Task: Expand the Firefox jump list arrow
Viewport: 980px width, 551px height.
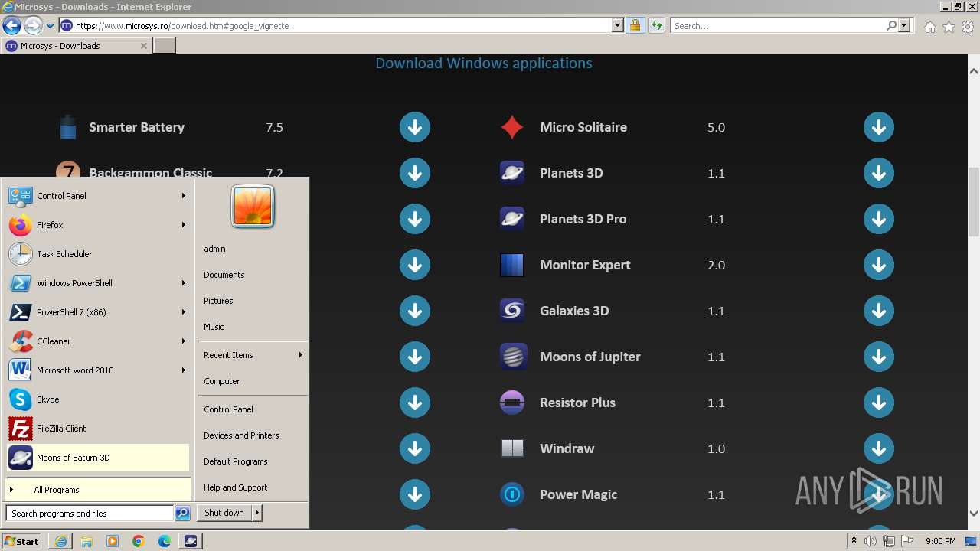Action: coord(184,225)
